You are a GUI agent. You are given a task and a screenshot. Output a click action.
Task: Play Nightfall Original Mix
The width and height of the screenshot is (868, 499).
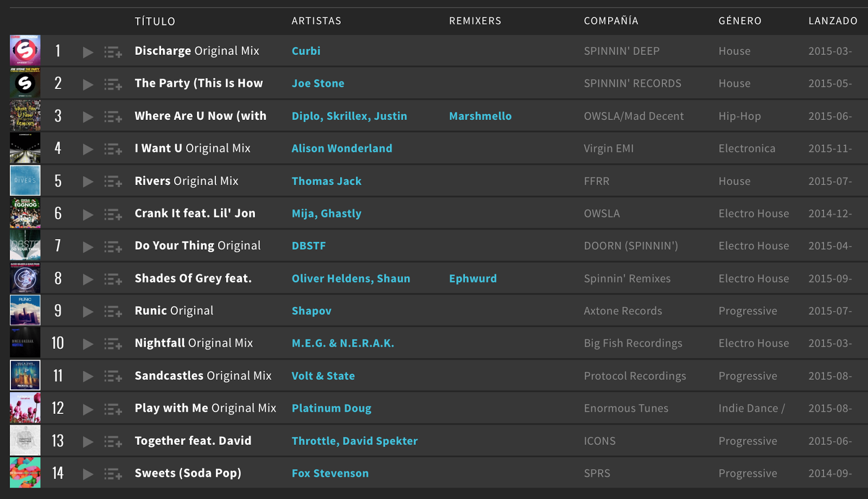87,343
